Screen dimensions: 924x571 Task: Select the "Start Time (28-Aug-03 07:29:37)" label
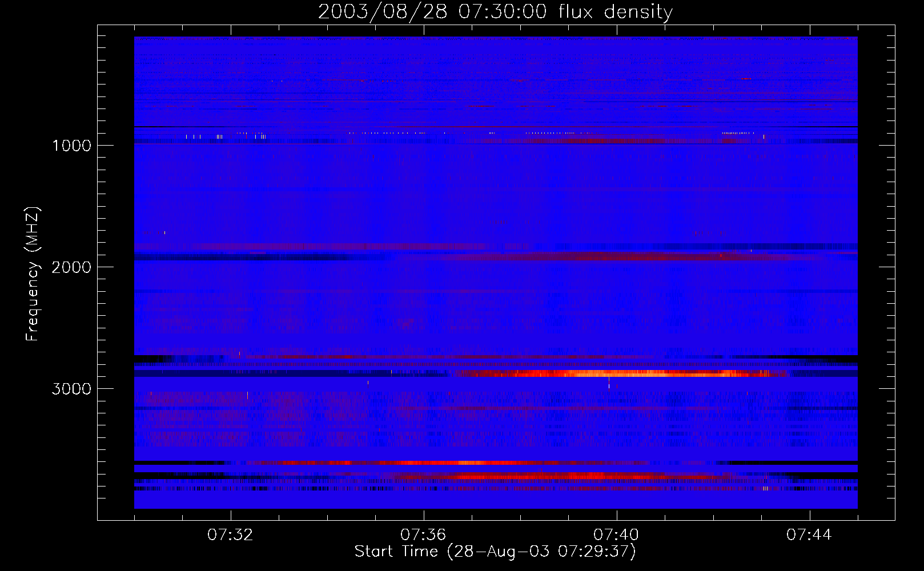point(495,552)
